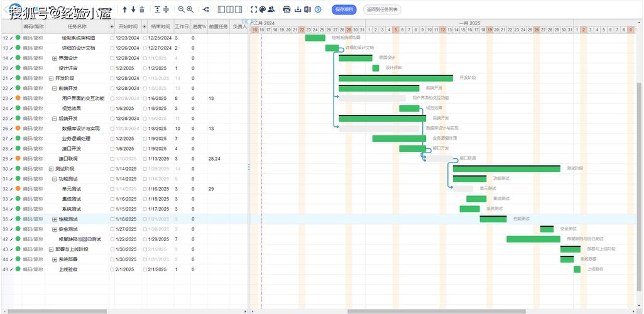Screen dimensions: 644x314
Task: Switch to the split grid and Gantt layout icon
Action: (230, 9)
